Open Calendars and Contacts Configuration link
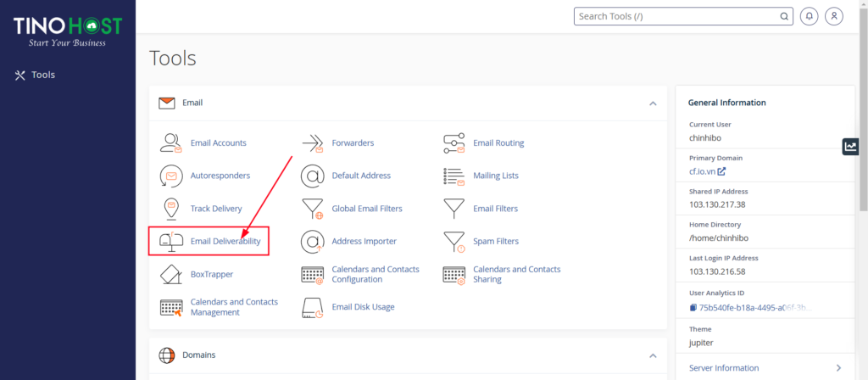The height and width of the screenshot is (380, 868). [x=376, y=274]
